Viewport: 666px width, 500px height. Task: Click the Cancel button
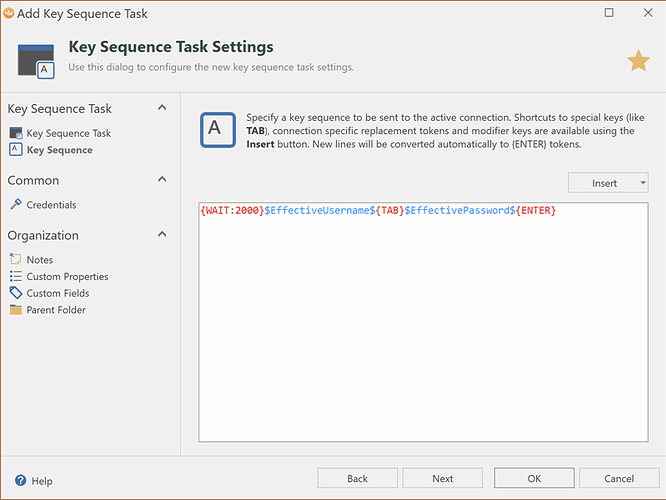click(x=619, y=479)
